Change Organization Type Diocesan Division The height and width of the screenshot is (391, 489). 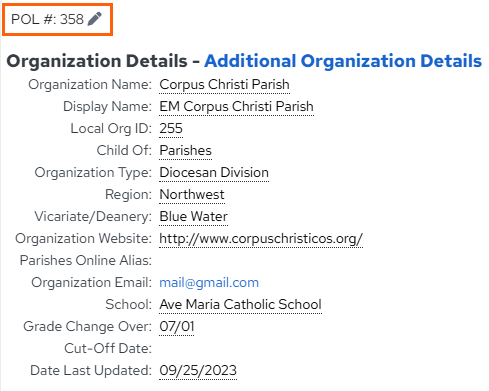point(214,173)
